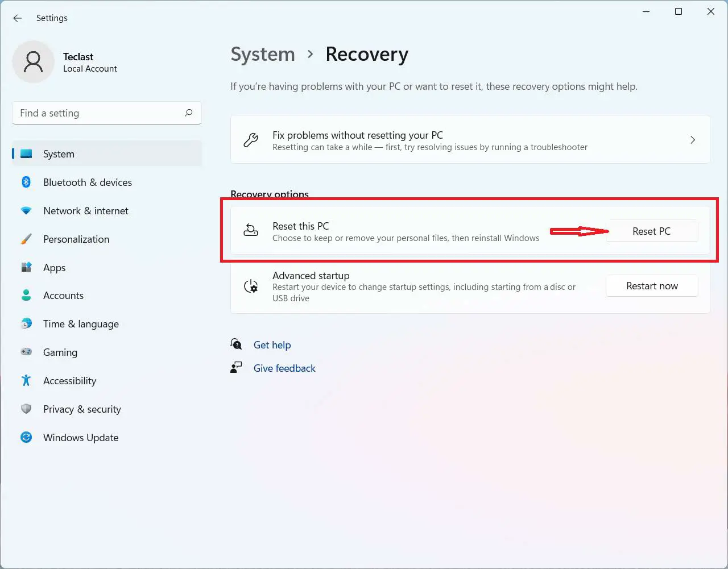Click the Accessibility figure icon
728x569 pixels.
pyautogui.click(x=26, y=380)
